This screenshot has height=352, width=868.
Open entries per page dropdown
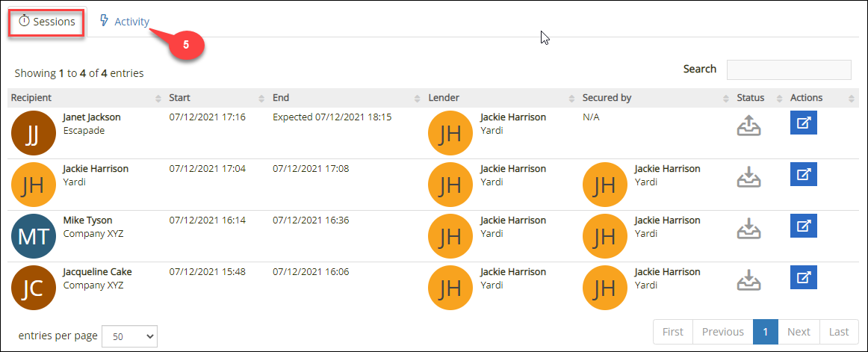[x=129, y=336]
